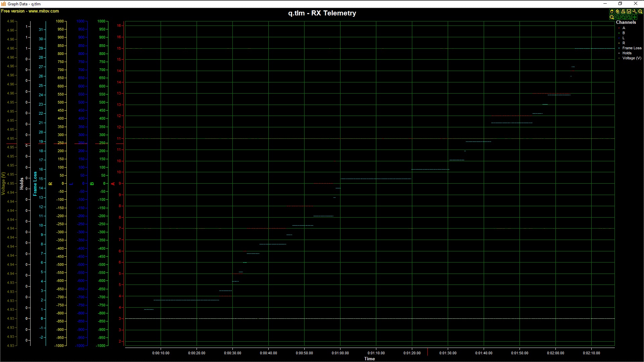
Task: Click the zoom off icon
Action: (x=618, y=17)
